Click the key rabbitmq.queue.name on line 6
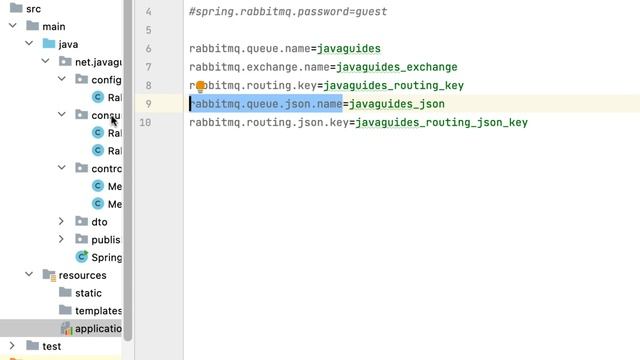This screenshot has width=640, height=360. 250,49
